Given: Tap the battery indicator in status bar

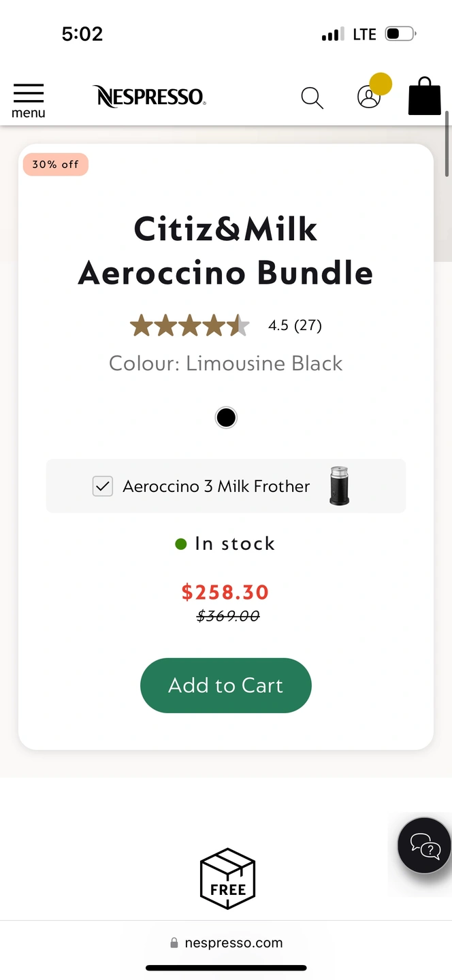Looking at the screenshot, I should 400,34.
